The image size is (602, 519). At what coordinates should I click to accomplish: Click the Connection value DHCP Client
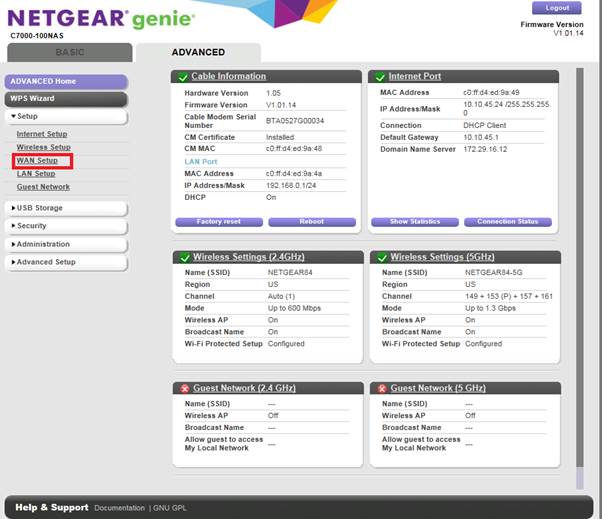(485, 126)
